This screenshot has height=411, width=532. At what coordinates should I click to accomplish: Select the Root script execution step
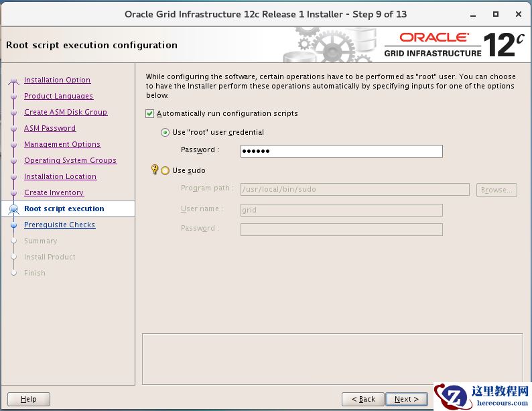(x=64, y=209)
